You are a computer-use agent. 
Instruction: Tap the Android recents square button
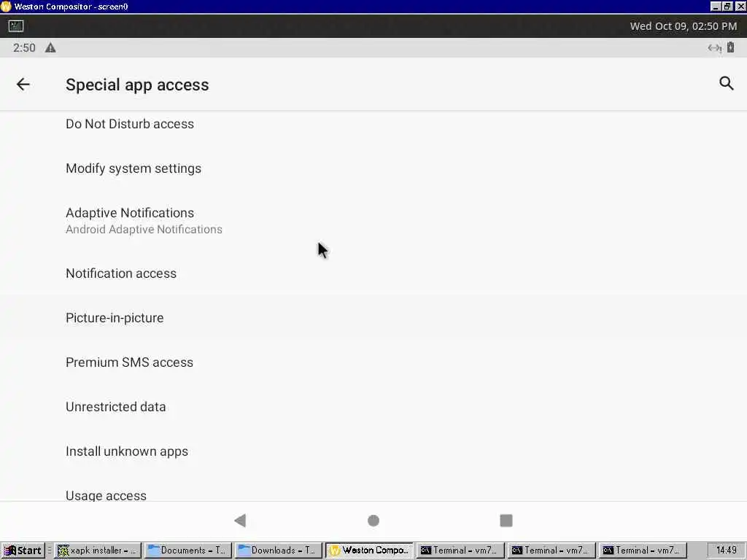[506, 521]
